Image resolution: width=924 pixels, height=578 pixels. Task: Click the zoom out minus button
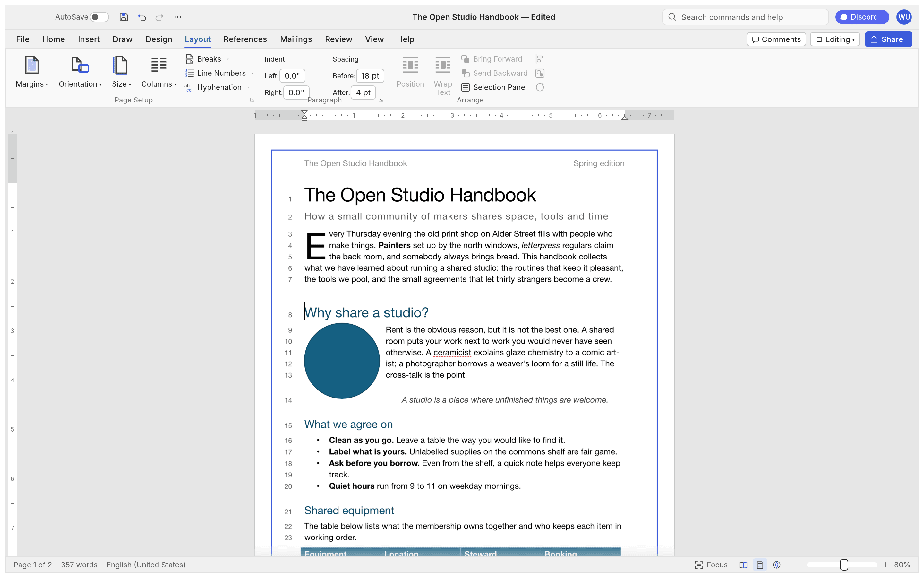tap(798, 565)
